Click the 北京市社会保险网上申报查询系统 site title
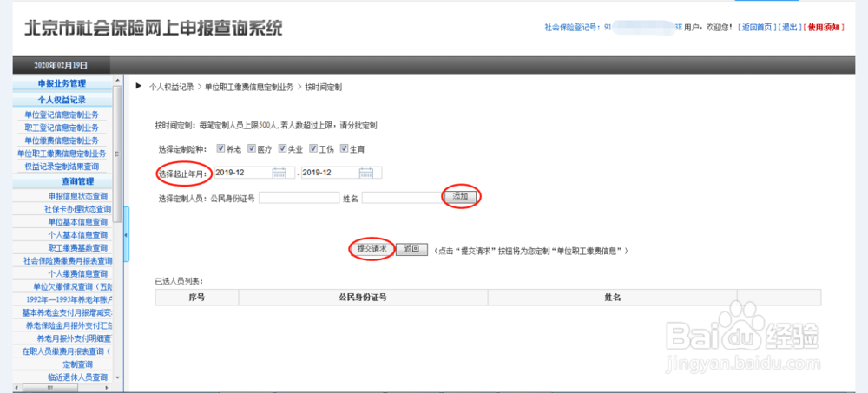This screenshot has width=868, height=393. pos(154,29)
